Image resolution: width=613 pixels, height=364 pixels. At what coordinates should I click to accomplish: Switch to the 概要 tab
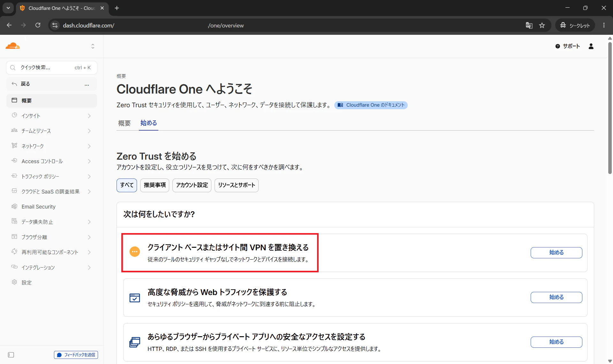(124, 123)
